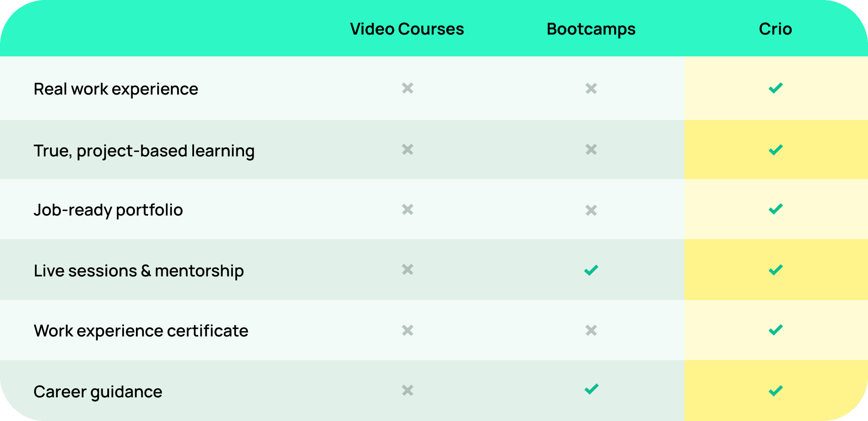Select the Video Courses column header
868x421 pixels.
(x=407, y=29)
